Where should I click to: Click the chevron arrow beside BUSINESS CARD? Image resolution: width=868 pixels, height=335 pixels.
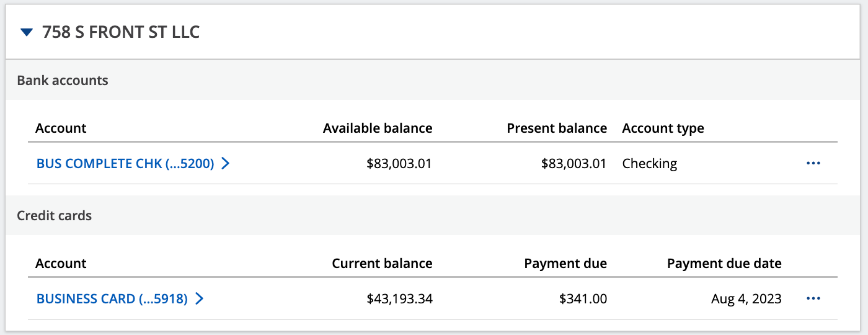point(199,299)
